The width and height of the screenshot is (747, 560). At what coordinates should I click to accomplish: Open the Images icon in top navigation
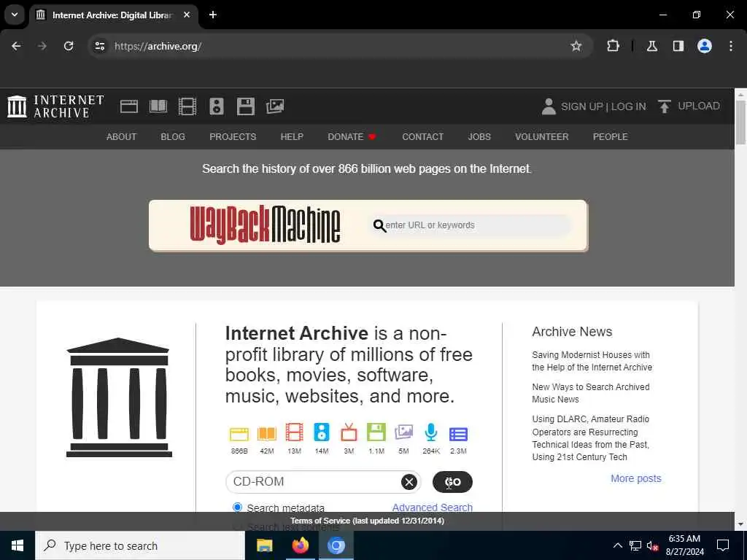click(x=275, y=106)
